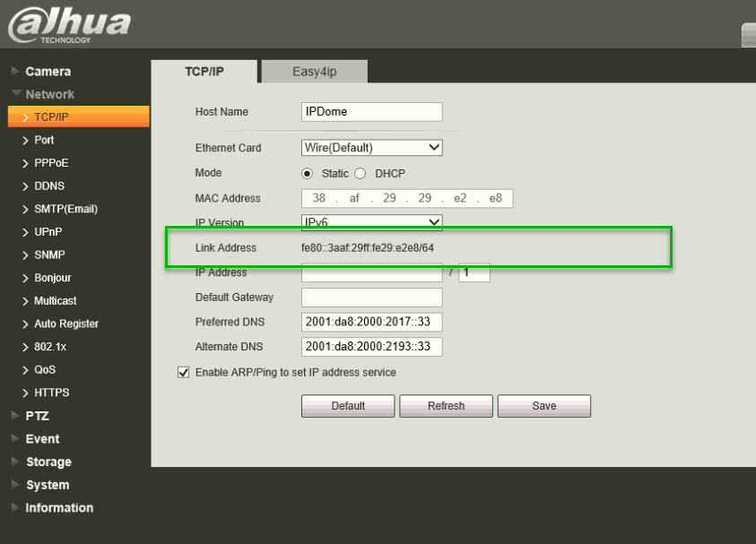The width and height of the screenshot is (756, 544).
Task: Click the Default button
Action: (348, 406)
